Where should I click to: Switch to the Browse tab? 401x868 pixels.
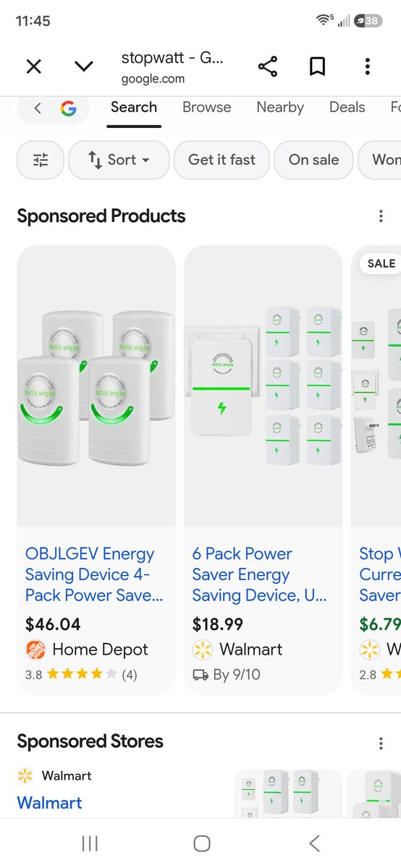(x=206, y=107)
